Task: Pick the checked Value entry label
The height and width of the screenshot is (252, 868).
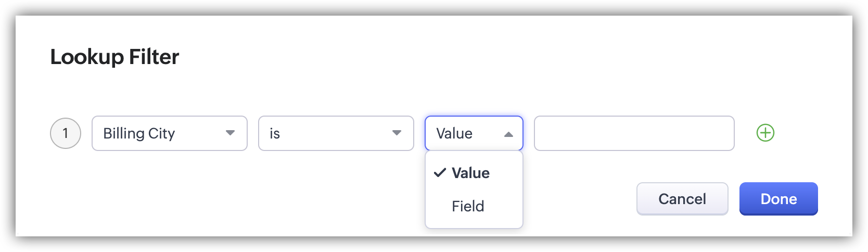Action: [470, 173]
